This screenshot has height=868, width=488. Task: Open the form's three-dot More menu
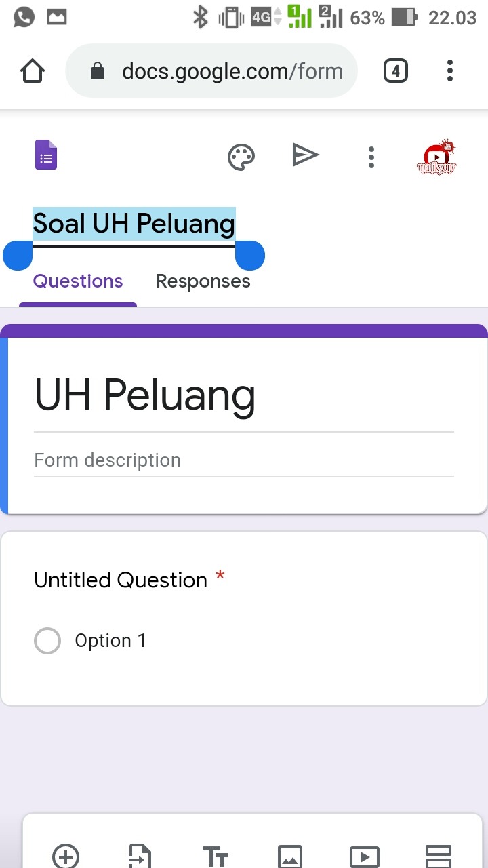[371, 157]
